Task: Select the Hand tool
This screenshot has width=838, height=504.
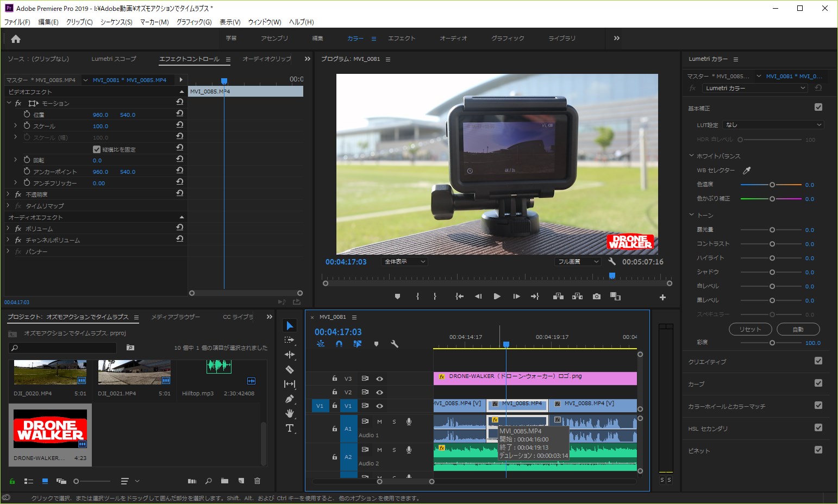Action: coord(290,413)
